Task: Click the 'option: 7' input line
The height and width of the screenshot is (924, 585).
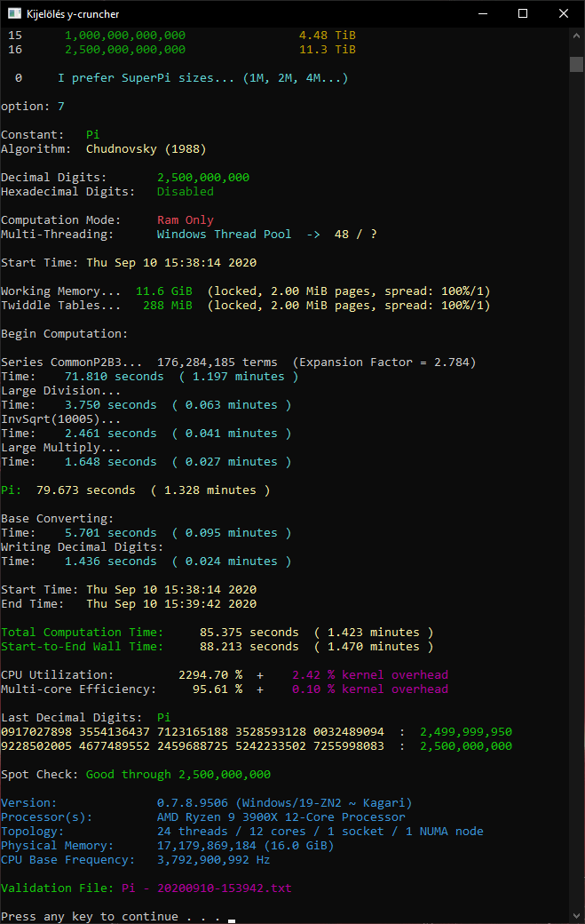Action: [33, 106]
